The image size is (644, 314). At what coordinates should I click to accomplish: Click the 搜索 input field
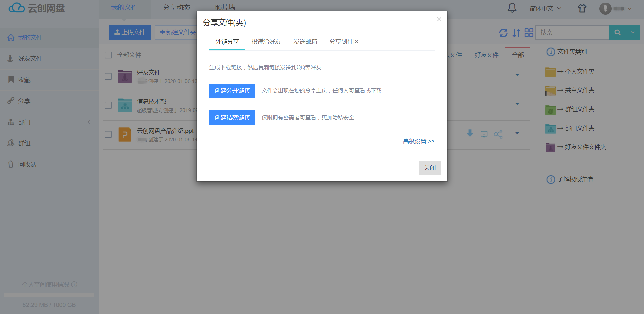pyautogui.click(x=572, y=33)
